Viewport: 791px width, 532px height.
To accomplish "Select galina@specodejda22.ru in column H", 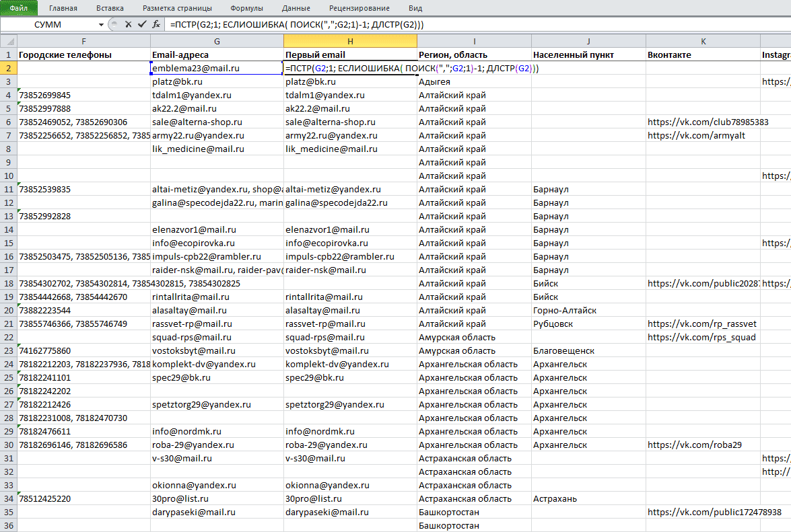I will click(x=350, y=202).
